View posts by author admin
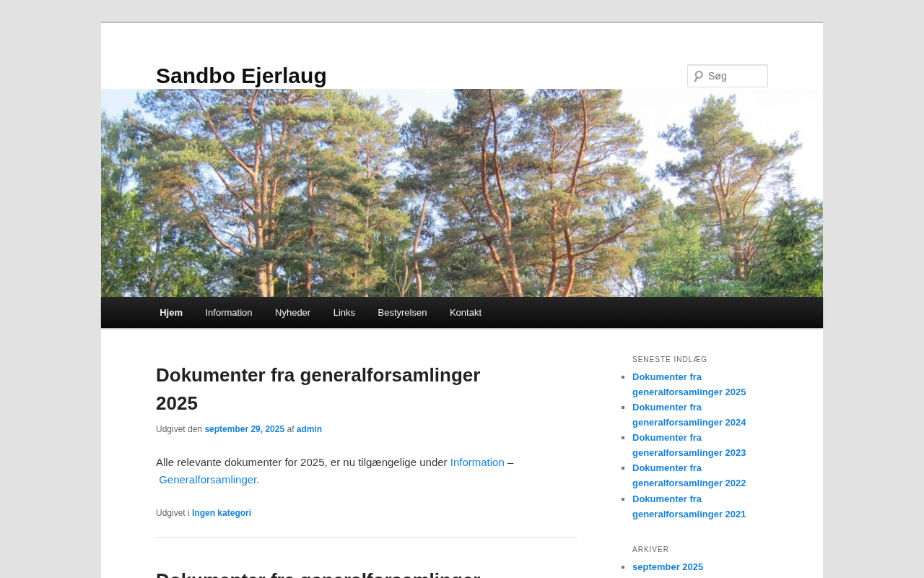The image size is (924, 578). click(309, 429)
